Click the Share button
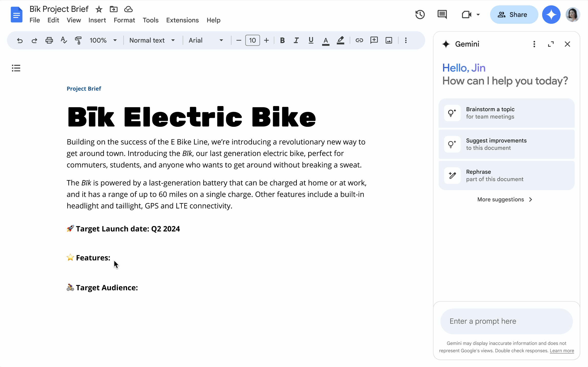 pyautogui.click(x=514, y=15)
